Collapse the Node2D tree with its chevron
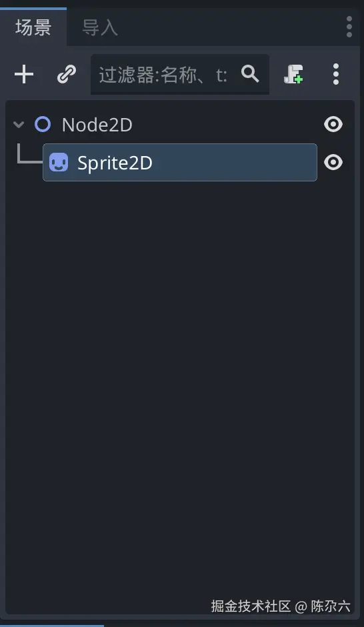 coord(19,124)
